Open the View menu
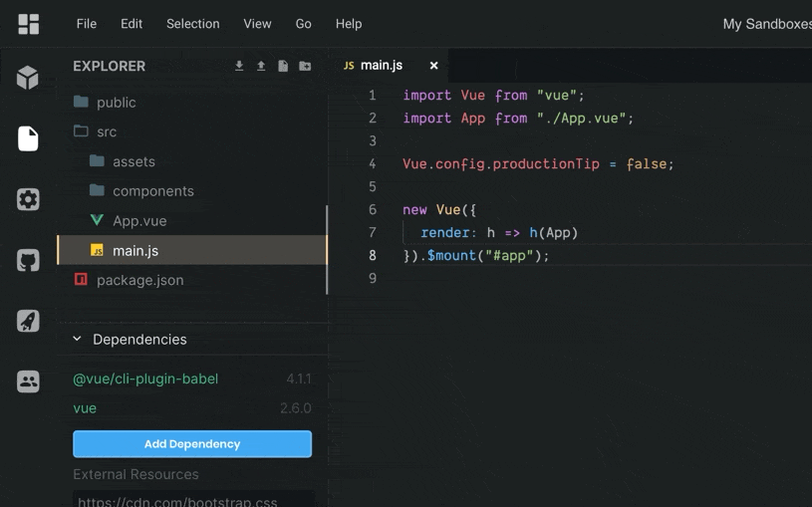Viewport: 812px width, 507px height. click(257, 24)
